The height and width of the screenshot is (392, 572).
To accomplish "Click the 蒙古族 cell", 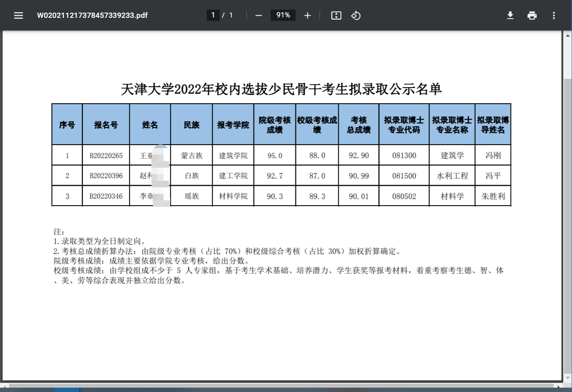I will [x=192, y=155].
